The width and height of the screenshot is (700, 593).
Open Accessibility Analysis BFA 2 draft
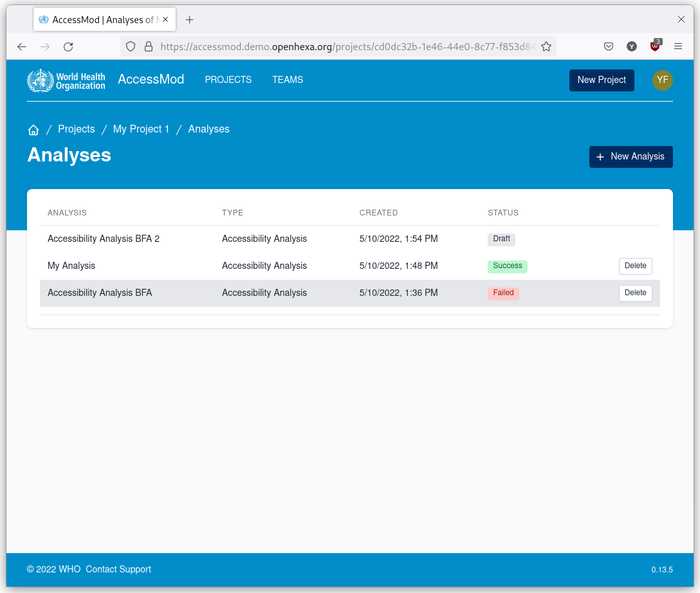coord(104,239)
